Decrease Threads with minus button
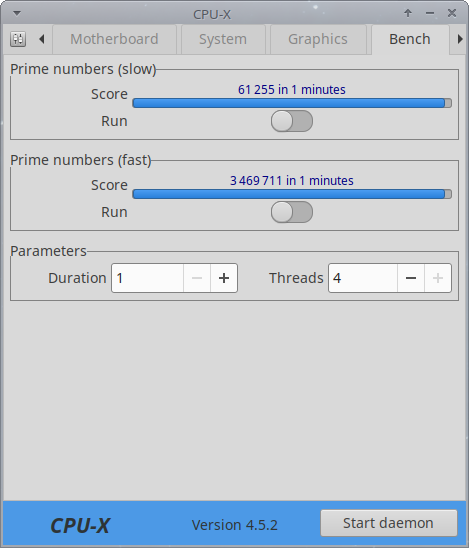Screen dimensions: 469x548 pos(411,278)
